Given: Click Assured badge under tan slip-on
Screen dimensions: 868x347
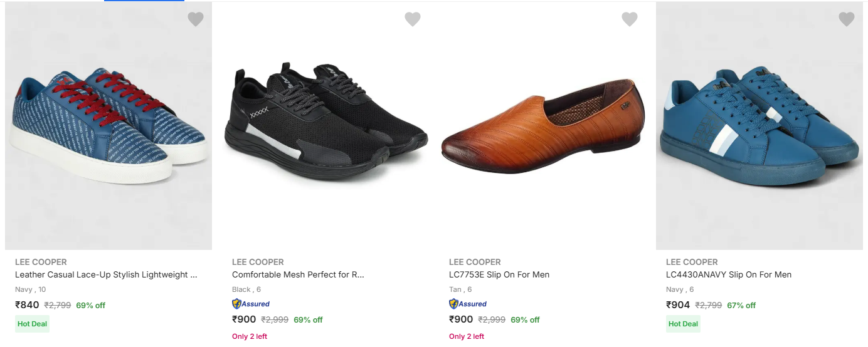Looking at the screenshot, I should coord(468,304).
